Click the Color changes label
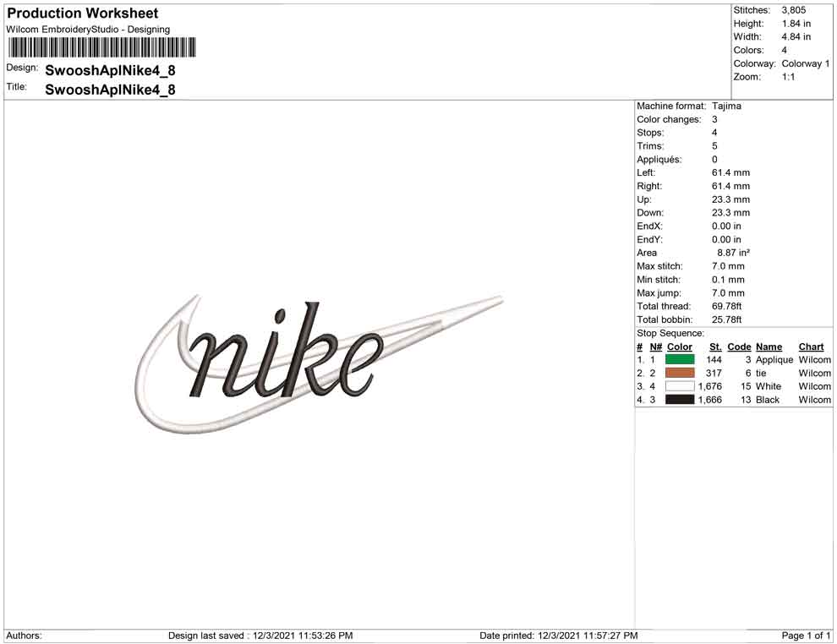This screenshot has height=644, width=837. [x=669, y=119]
